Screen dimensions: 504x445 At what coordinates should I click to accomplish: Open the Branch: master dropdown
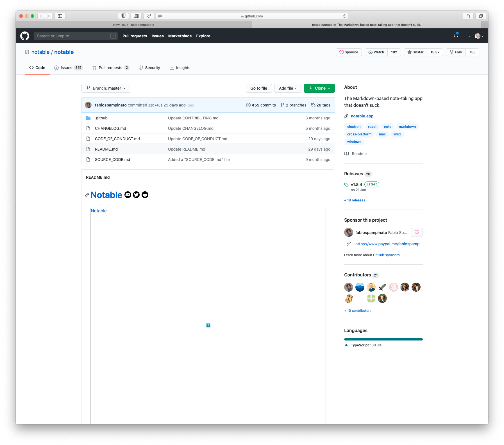tap(106, 88)
